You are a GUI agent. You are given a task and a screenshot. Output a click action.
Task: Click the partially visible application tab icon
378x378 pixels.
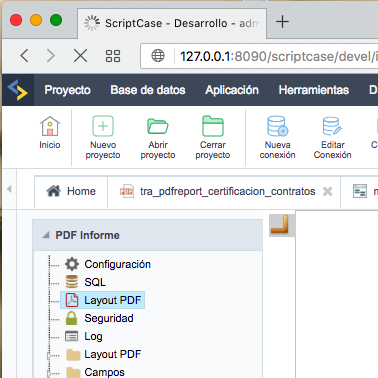[360, 191]
